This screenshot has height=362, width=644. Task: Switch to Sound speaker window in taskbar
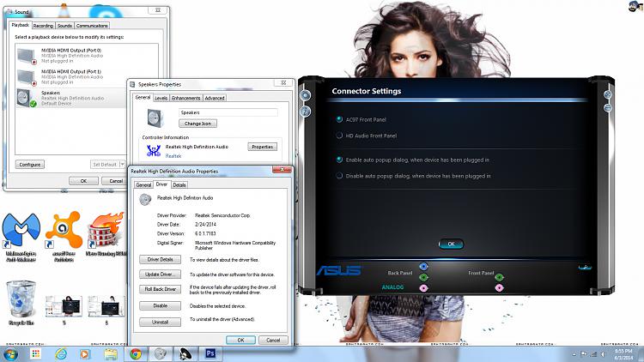161,353
